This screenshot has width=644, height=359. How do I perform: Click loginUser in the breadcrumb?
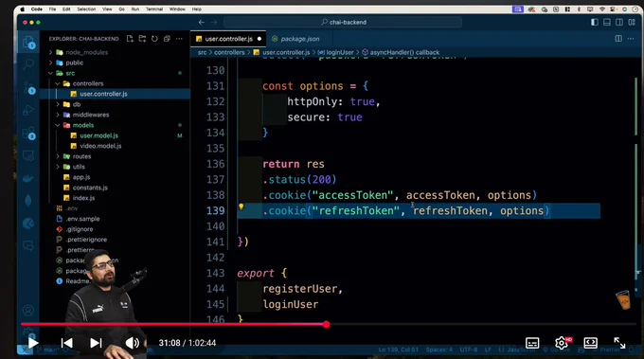coord(340,52)
